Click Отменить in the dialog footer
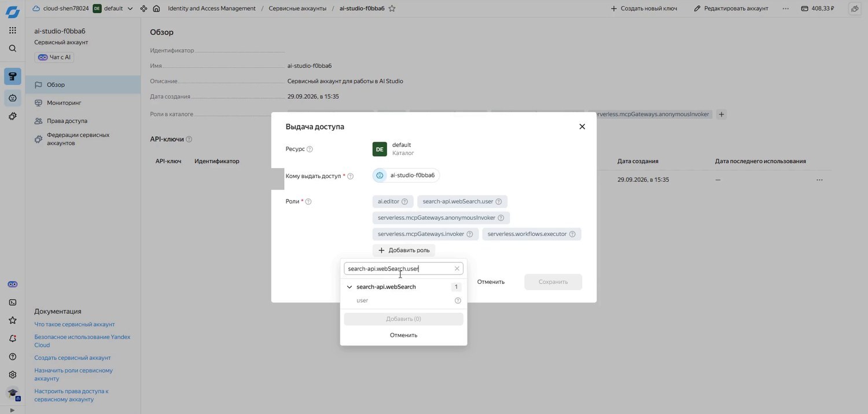Screen dimensions: 868x414 491,282
